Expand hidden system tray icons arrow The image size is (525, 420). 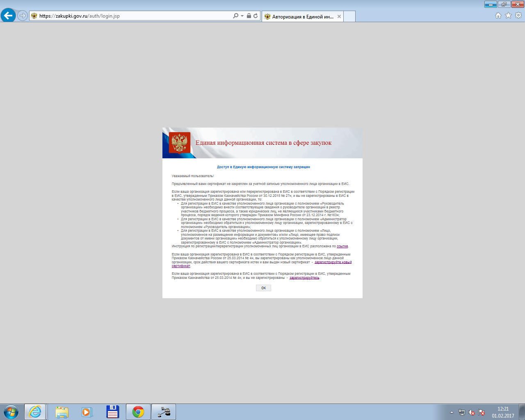tap(452, 412)
